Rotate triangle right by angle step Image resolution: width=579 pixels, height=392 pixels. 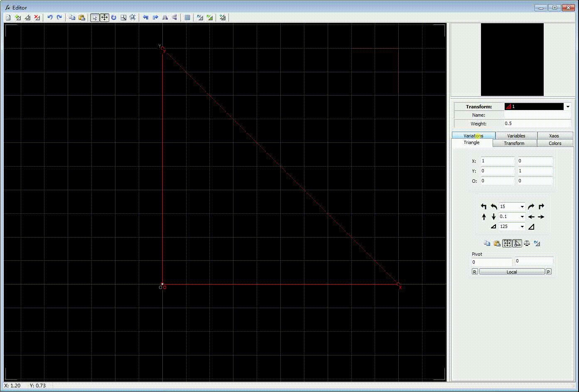531,206
